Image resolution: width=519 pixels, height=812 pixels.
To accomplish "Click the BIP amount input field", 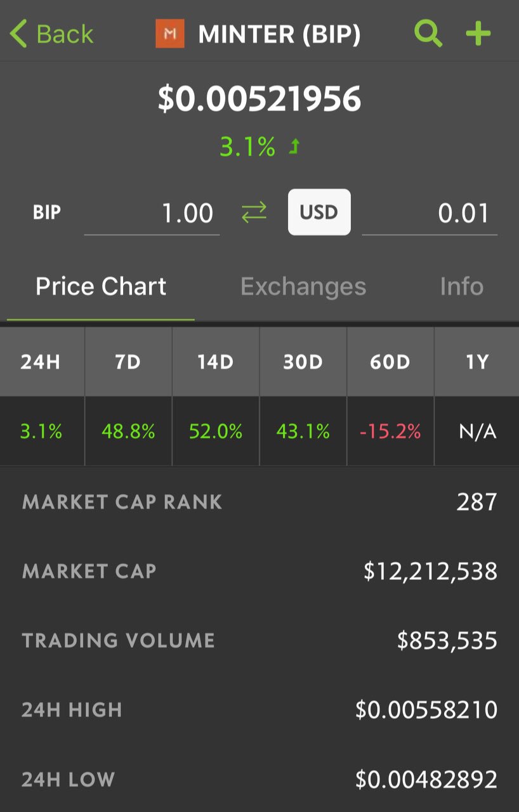I will click(x=152, y=214).
